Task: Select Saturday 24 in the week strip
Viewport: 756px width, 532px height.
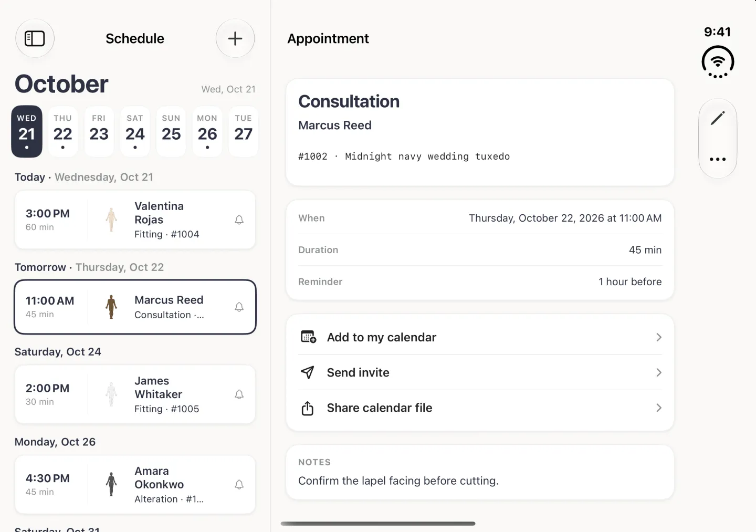Action: click(x=135, y=132)
